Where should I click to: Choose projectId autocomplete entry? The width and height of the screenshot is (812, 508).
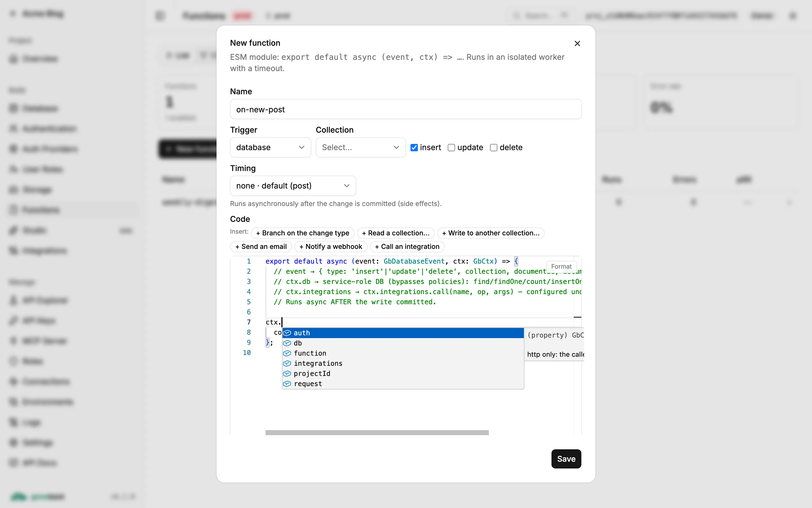click(x=403, y=374)
